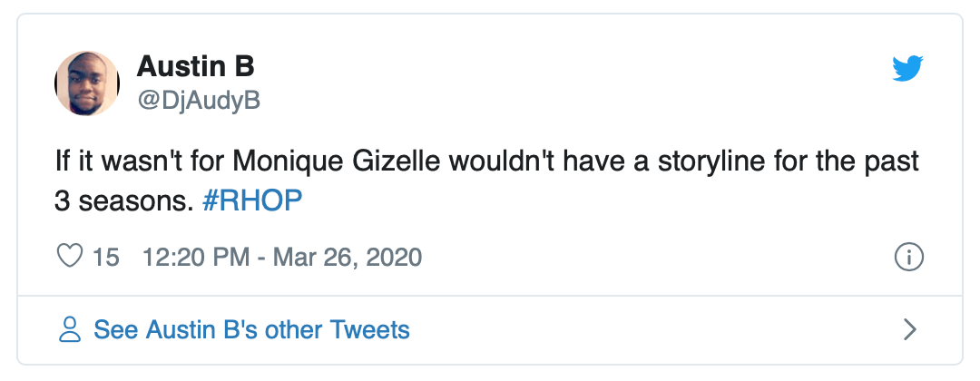Click the Austin B display name

pyautogui.click(x=195, y=66)
